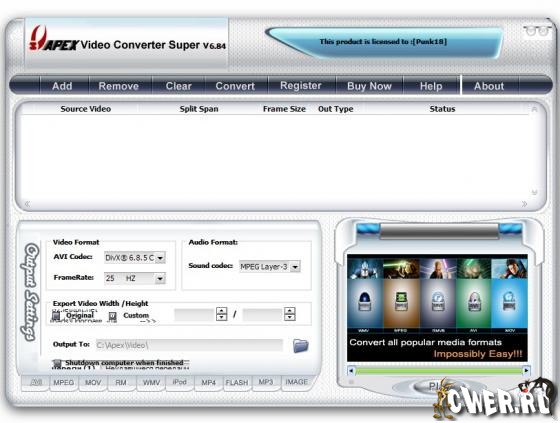Click the file list scroll-up arrow
The image size is (560, 423).
pos(534,109)
